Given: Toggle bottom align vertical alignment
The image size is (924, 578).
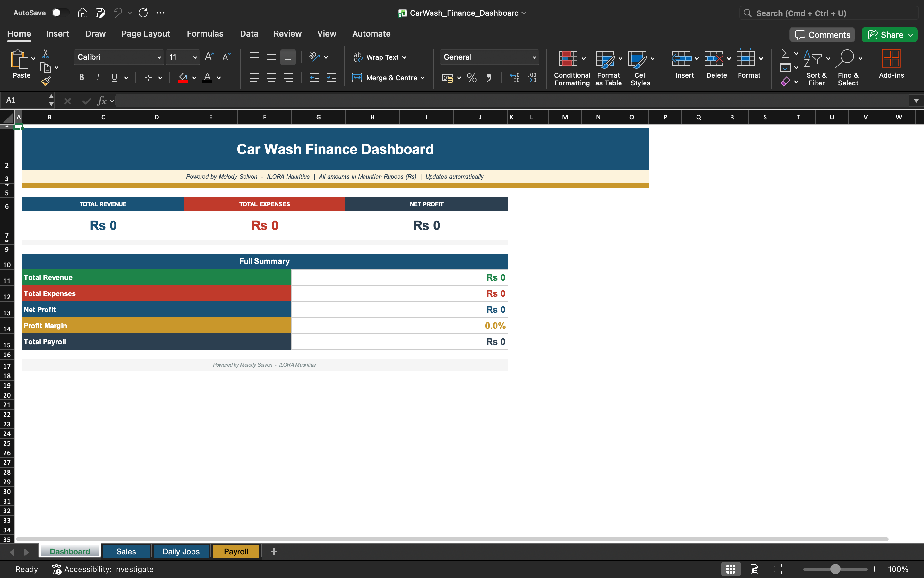Looking at the screenshot, I should (288, 57).
